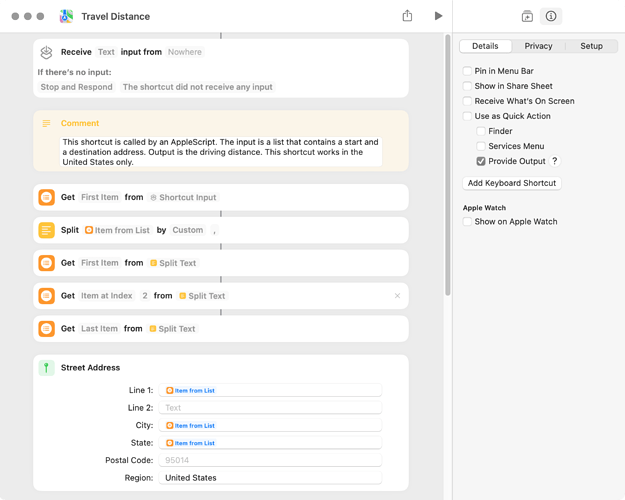This screenshot has width=625, height=500.
Task: Click the Share icon in title bar
Action: pyautogui.click(x=407, y=16)
